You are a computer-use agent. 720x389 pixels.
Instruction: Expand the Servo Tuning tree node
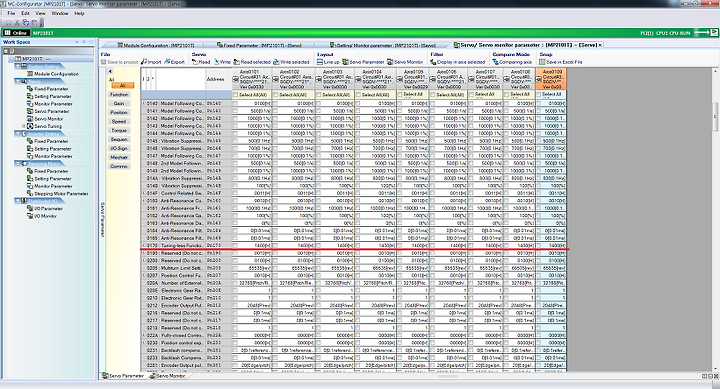pyautogui.click(x=23, y=126)
